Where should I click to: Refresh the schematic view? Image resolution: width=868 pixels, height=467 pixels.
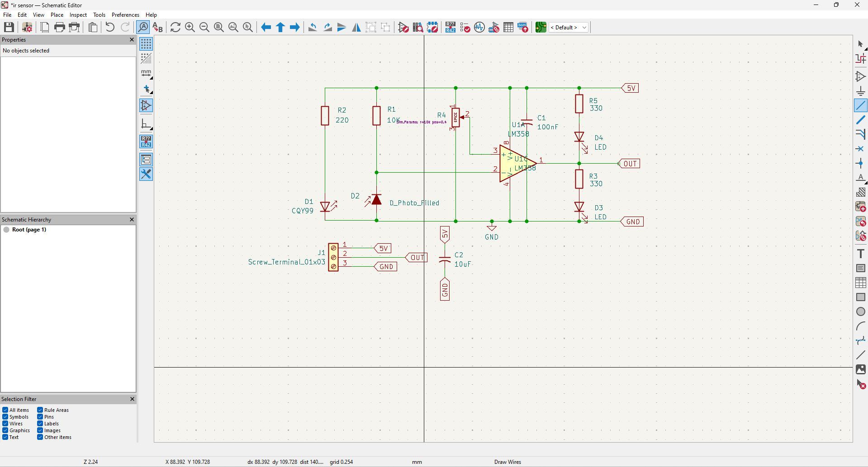pos(175,27)
